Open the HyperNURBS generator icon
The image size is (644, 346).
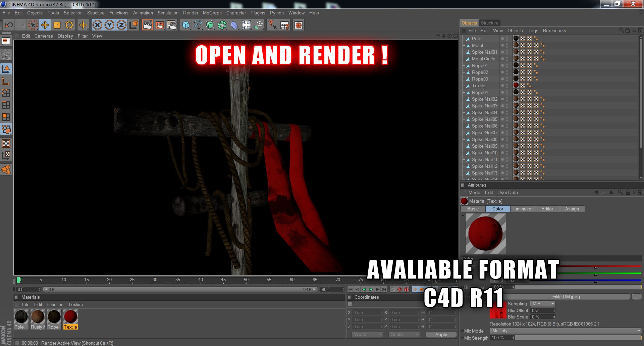(210, 25)
